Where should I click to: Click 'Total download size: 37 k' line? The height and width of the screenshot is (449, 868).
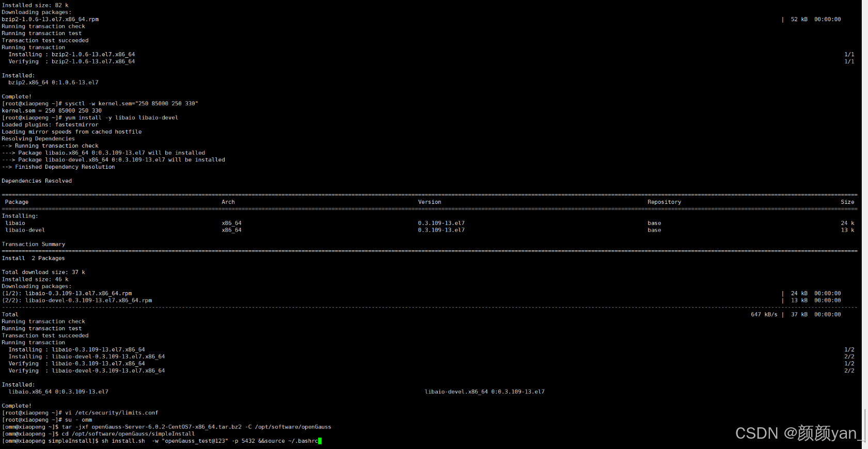43,272
